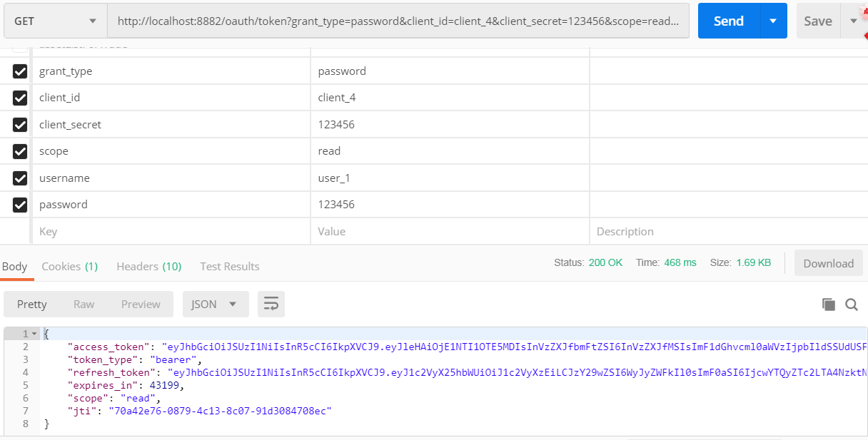Click the jti value "70a42e76-0879-4c13-8c07-91d3084708ec"
The width and height of the screenshot is (868, 440).
(x=220, y=411)
